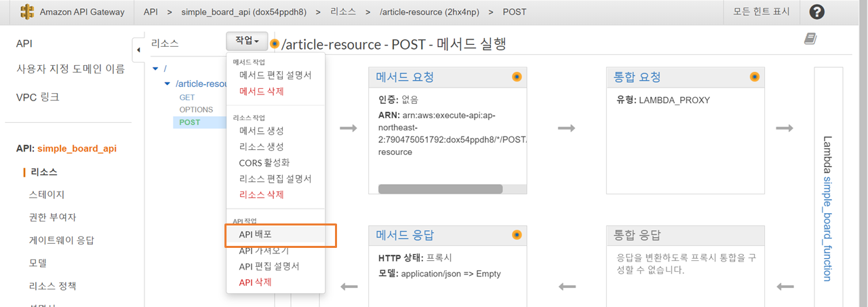Choose 메서드 생성 menu item
This screenshot has height=307, width=868.
pyautogui.click(x=275, y=130)
